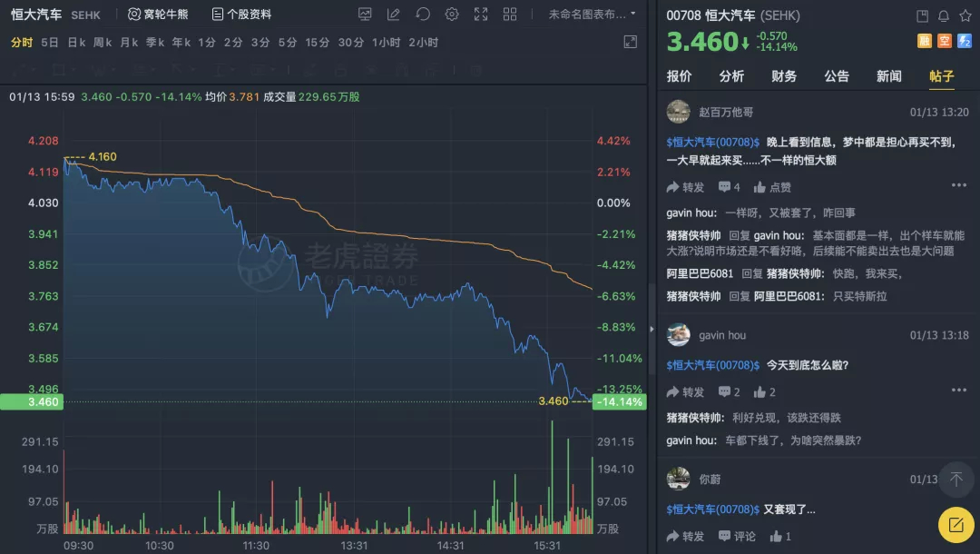Open 个股资料 stock profile
The width and height of the screenshot is (980, 554).
pos(241,14)
